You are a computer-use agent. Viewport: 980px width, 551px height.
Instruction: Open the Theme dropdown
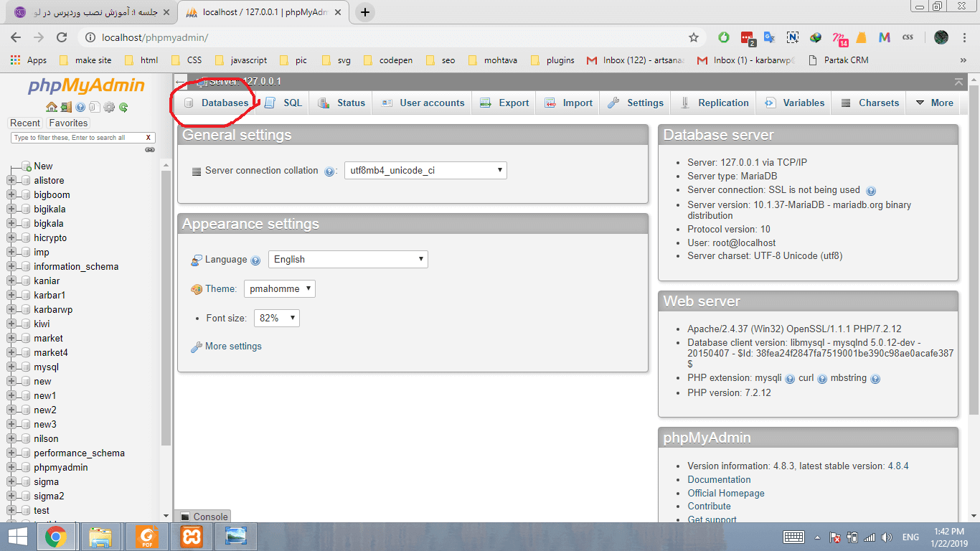click(280, 288)
